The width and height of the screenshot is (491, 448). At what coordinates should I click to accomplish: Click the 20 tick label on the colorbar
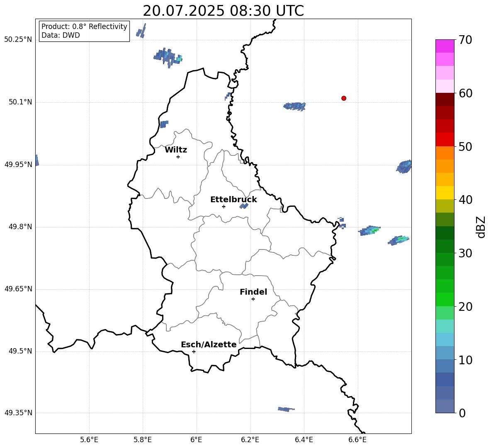click(x=465, y=306)
